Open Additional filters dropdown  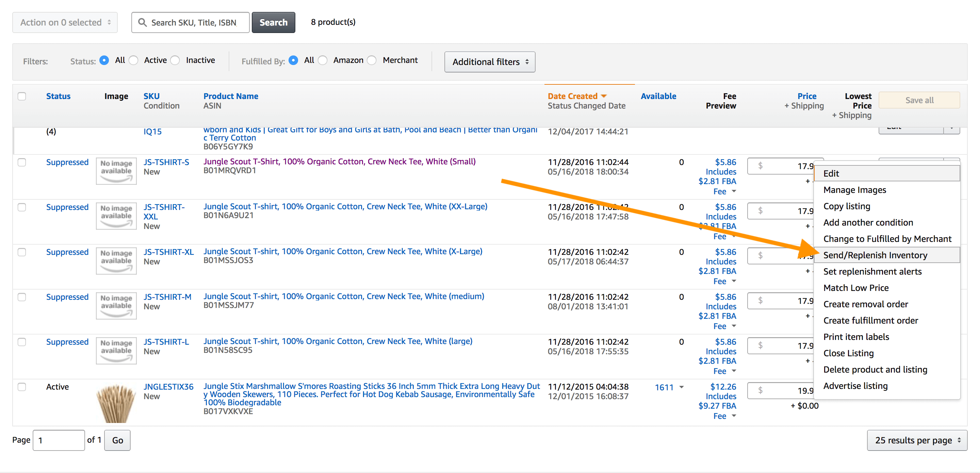(490, 62)
